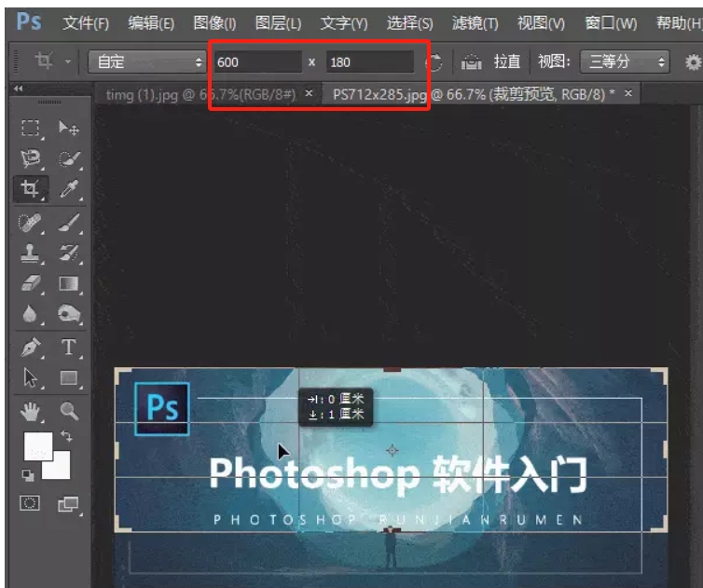Select the Healing Brush tool

30,223
